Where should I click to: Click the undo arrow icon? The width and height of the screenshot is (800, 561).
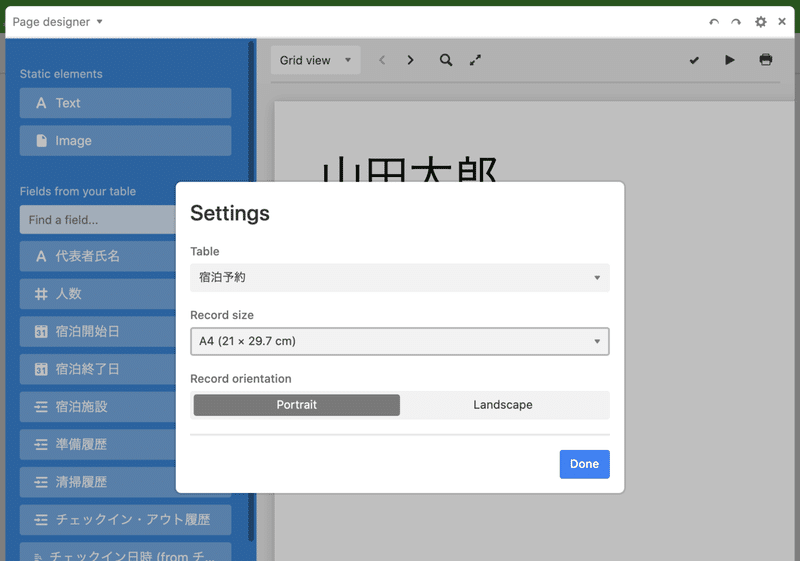point(714,22)
